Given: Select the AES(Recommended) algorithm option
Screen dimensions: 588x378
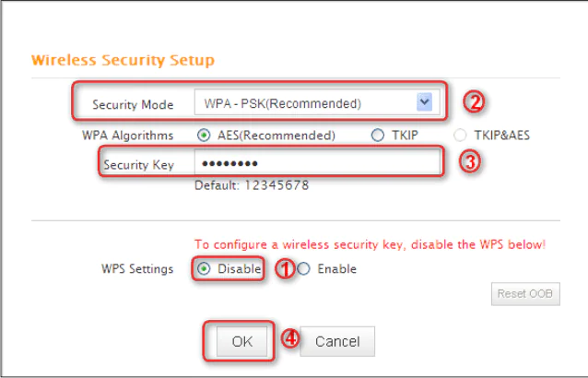Looking at the screenshot, I should click(205, 136).
